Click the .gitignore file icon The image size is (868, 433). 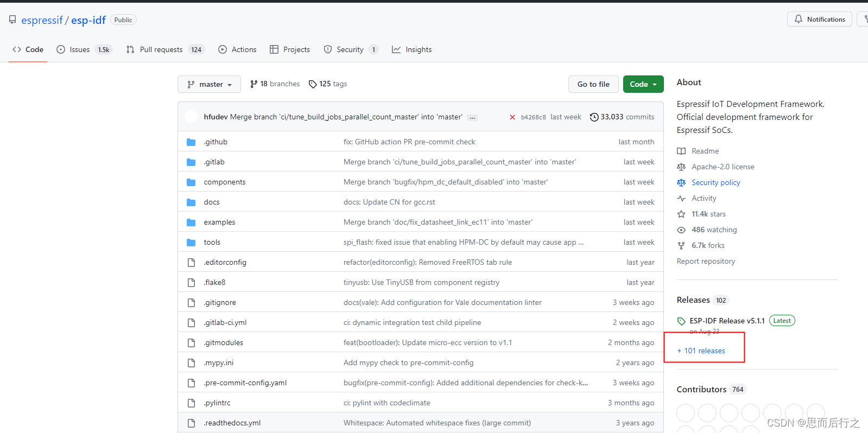click(191, 303)
